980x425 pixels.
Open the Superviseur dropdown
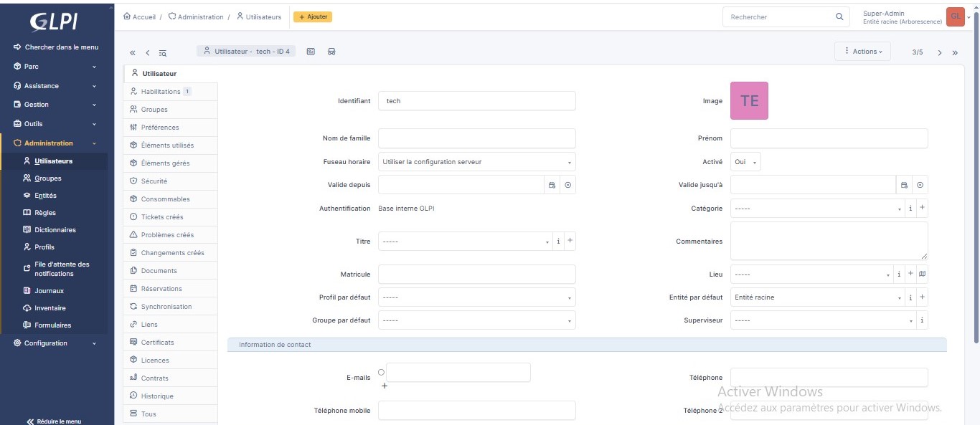click(x=823, y=320)
